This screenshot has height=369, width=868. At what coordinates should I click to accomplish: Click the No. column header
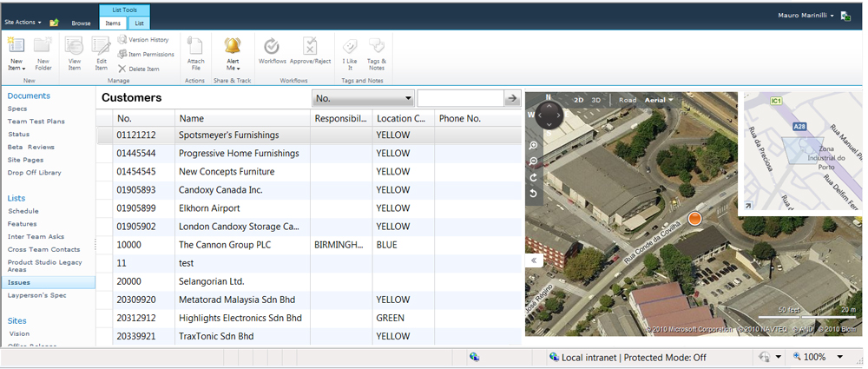pos(144,118)
